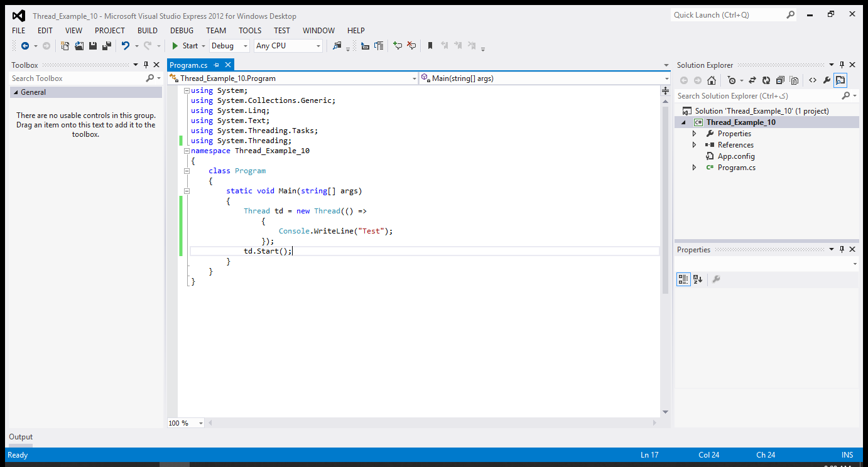The image size is (868, 467).
Task: Toggle auto-hide pin on Solution Explorer panel
Action: click(842, 65)
